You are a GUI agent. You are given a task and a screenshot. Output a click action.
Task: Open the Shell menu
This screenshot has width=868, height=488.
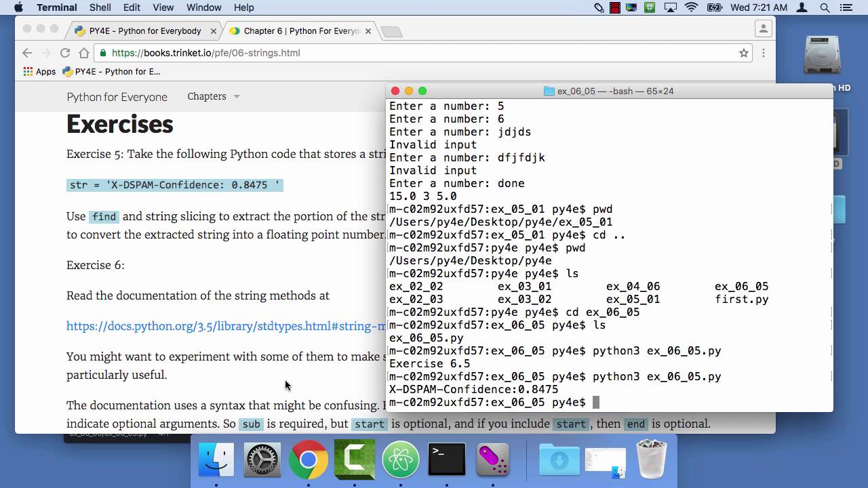coord(100,7)
